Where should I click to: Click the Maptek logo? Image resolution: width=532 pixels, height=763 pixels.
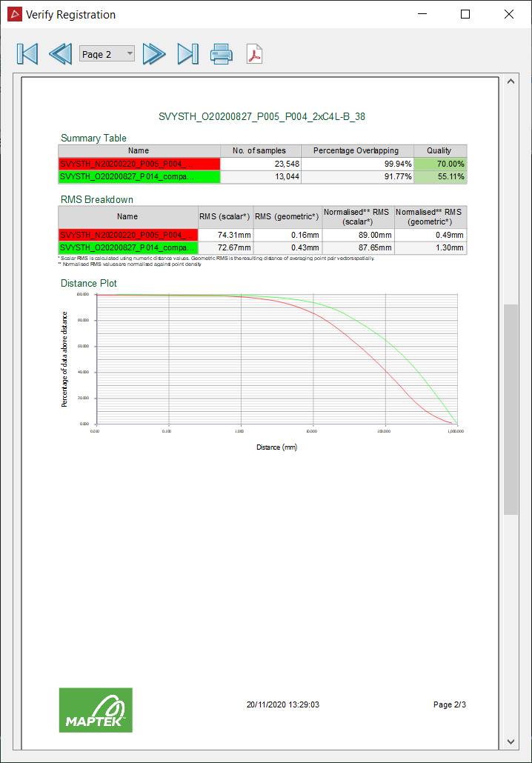pos(96,710)
